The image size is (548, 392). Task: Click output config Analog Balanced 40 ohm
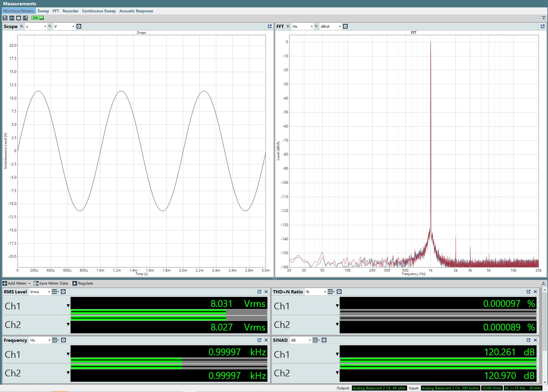(x=379, y=388)
